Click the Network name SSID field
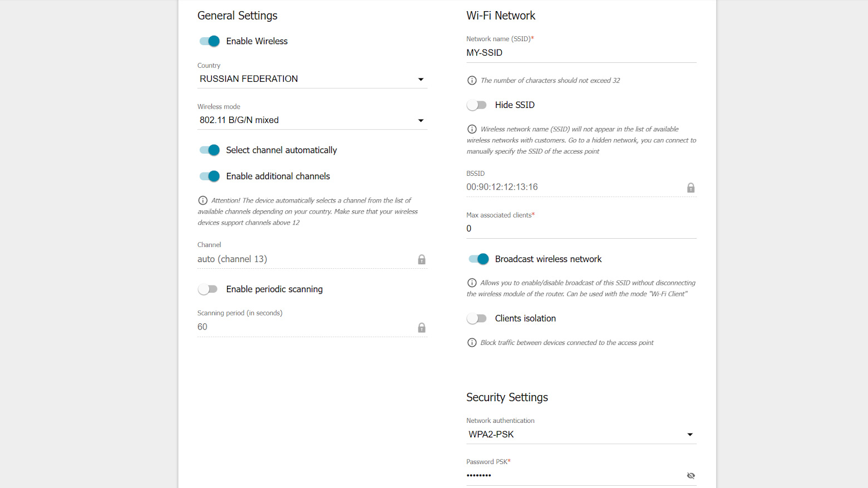 [581, 53]
